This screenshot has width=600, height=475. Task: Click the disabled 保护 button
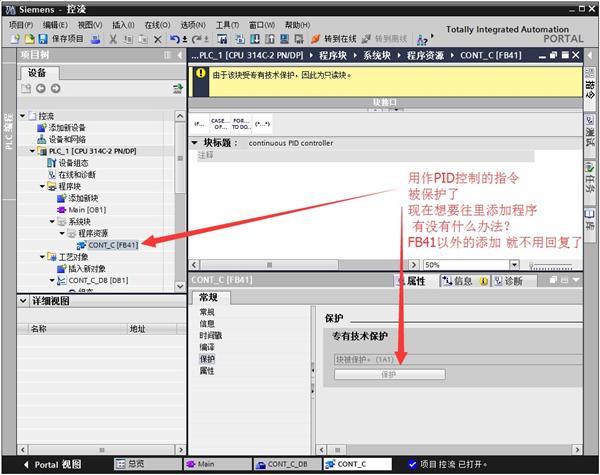click(x=390, y=374)
